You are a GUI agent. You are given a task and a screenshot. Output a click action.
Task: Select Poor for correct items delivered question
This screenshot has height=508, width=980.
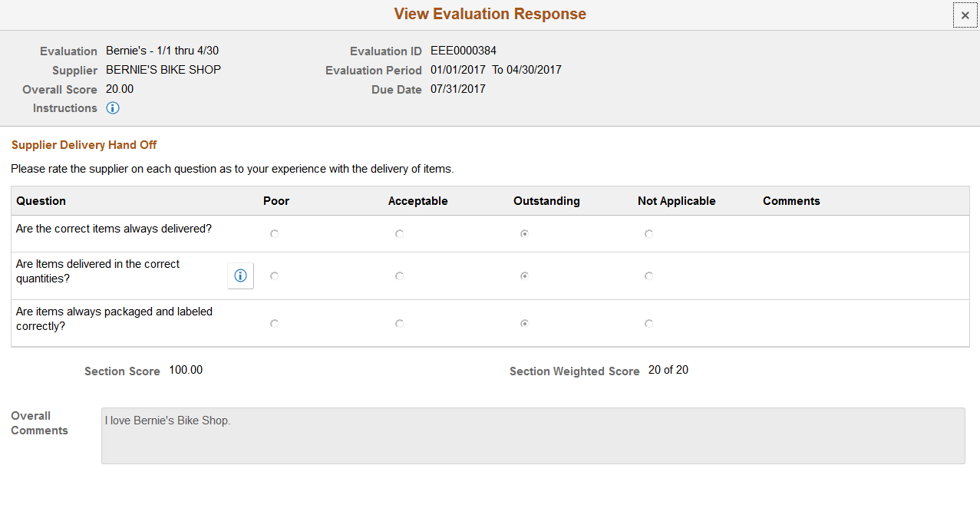[274, 233]
